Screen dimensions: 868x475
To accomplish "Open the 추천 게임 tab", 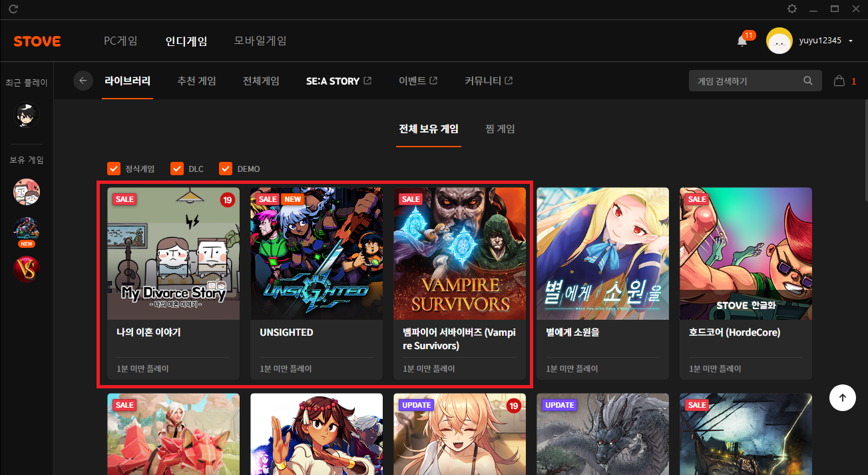I will [x=196, y=81].
